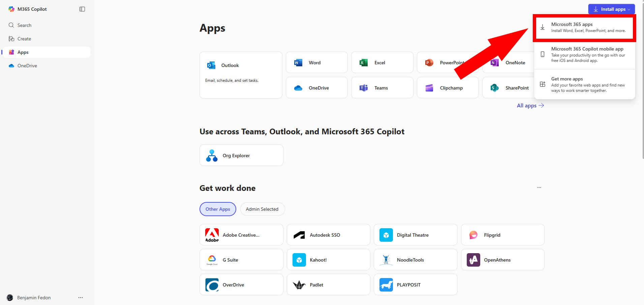Expand the Install apps dropdown button

click(611, 9)
